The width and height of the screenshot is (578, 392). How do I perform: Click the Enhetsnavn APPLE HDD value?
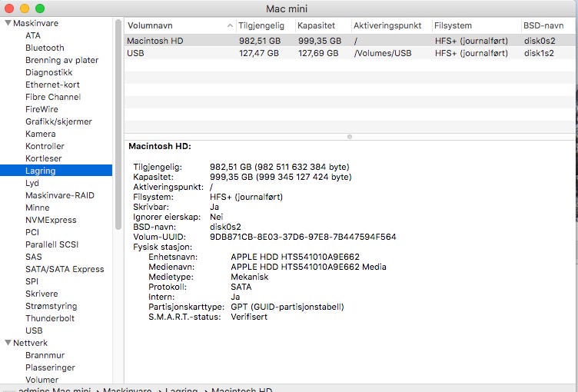click(x=295, y=257)
